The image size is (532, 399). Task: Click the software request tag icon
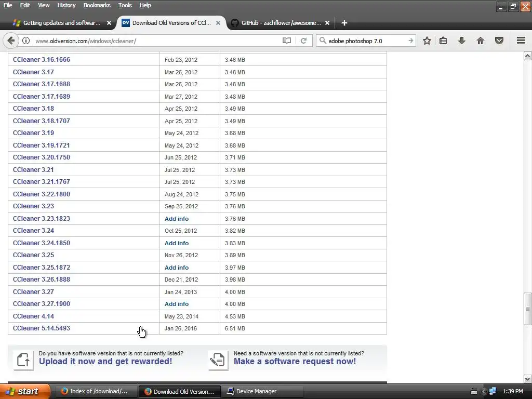point(218,360)
